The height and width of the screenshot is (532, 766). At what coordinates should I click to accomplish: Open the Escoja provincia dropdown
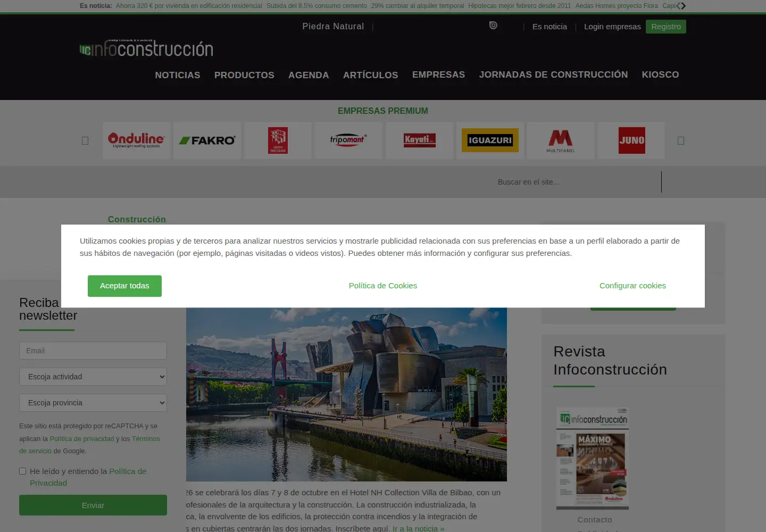tap(93, 403)
